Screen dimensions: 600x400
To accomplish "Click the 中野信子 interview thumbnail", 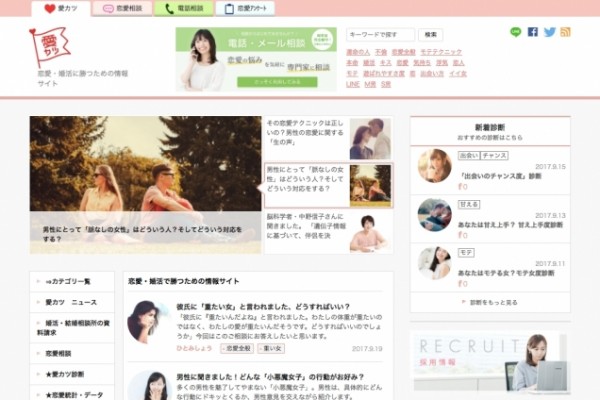I will (x=370, y=232).
